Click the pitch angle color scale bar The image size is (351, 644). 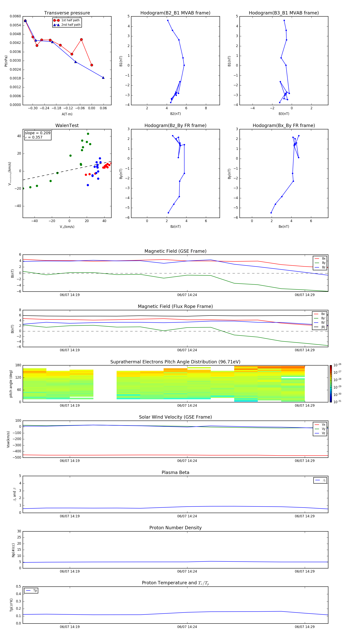331,384
